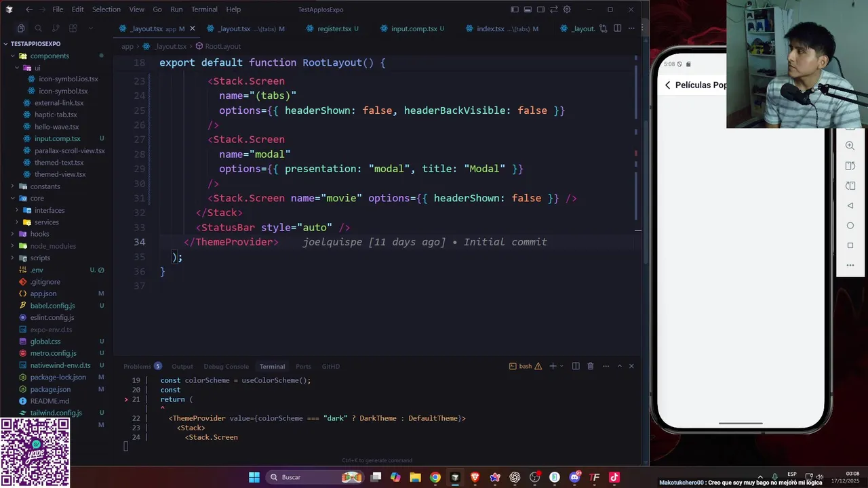Screen dimensions: 868x488
Task: Click the Windows Start button
Action: [x=254, y=477]
